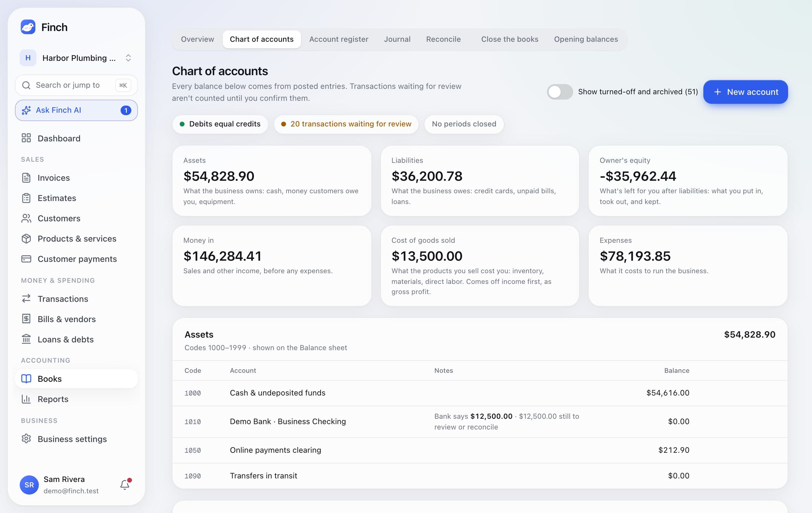Click the New account button
The image size is (812, 513).
point(745,92)
